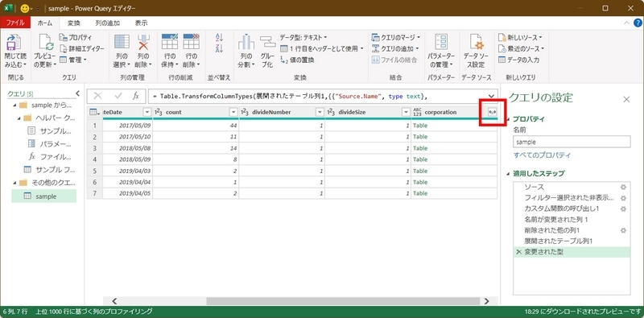
Task: Switch to Transform (変換) tab
Action: (x=74, y=23)
